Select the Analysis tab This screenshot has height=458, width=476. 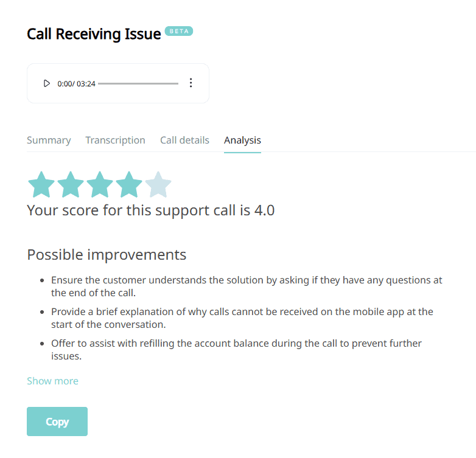(x=242, y=141)
